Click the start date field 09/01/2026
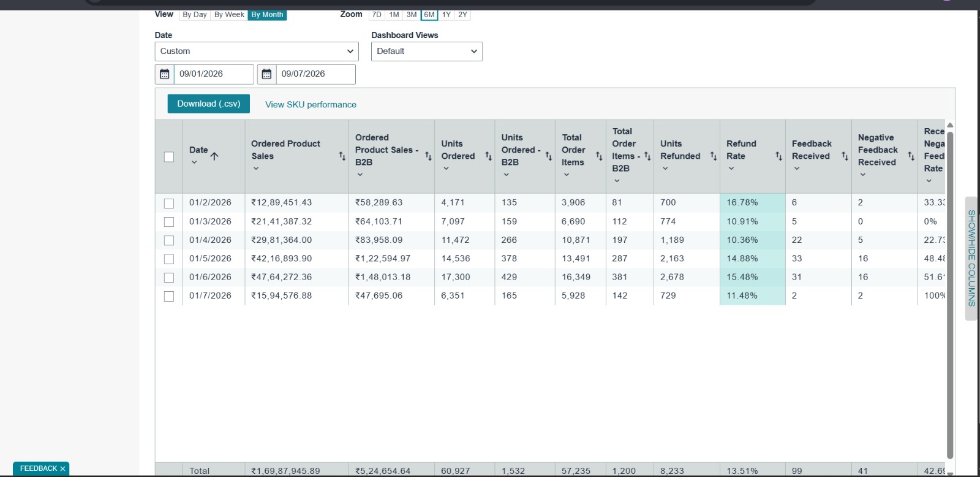 click(214, 74)
